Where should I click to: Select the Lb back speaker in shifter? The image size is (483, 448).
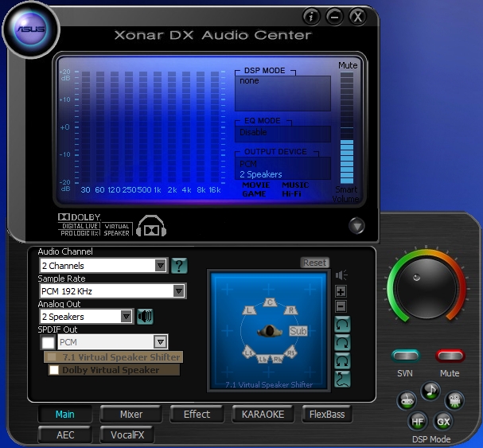(263, 359)
